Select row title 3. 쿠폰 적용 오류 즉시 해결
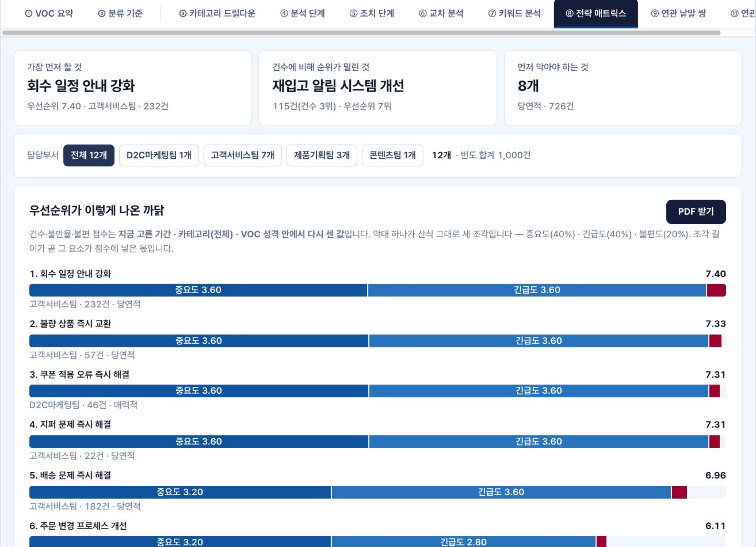Viewport: 756px width, 547px height. pyautogui.click(x=79, y=374)
